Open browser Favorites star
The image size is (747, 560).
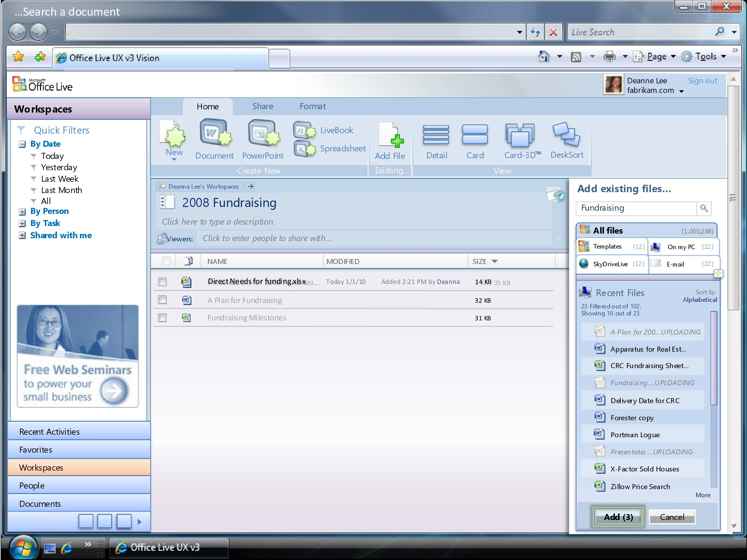point(18,57)
